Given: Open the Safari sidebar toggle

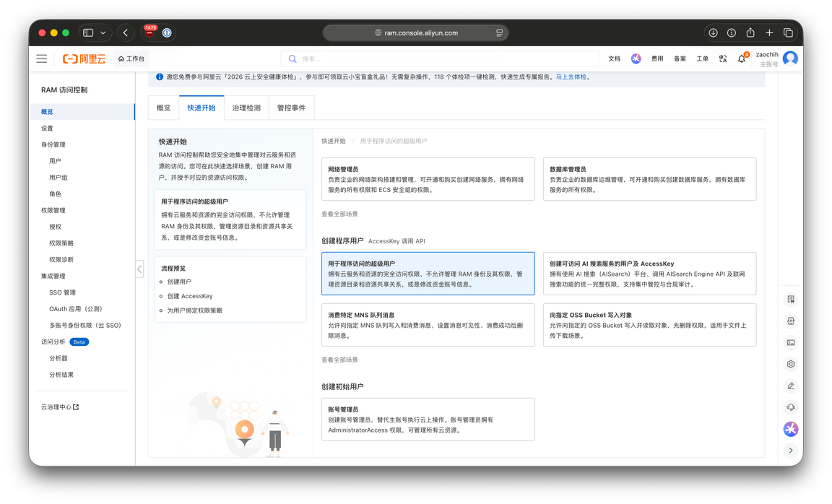Looking at the screenshot, I should pyautogui.click(x=89, y=33).
